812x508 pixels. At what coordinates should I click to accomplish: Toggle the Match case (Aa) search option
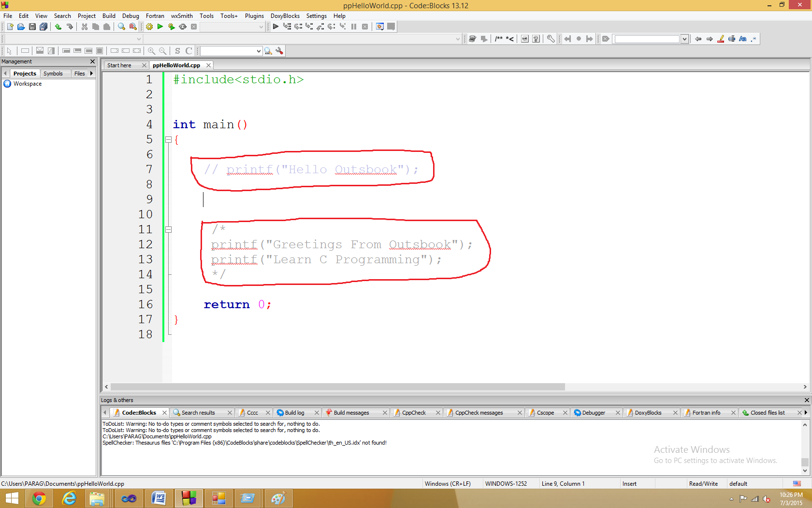click(743, 39)
